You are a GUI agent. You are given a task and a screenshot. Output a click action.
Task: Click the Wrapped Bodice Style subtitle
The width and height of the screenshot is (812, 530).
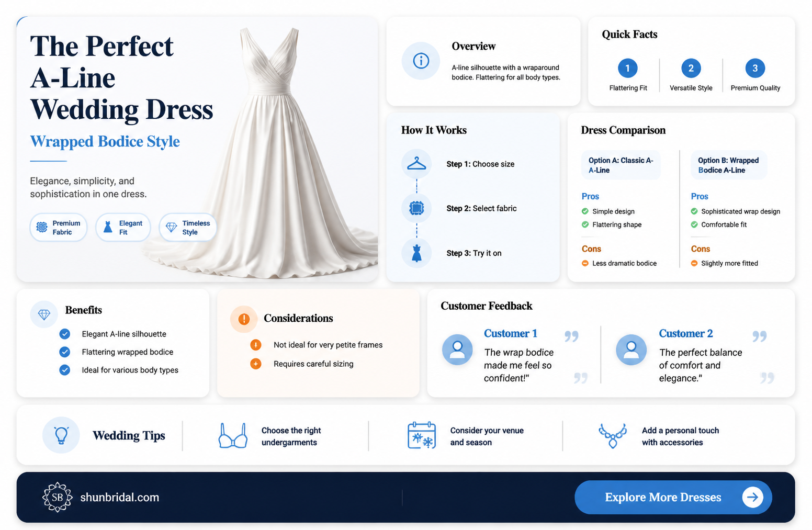click(x=105, y=141)
